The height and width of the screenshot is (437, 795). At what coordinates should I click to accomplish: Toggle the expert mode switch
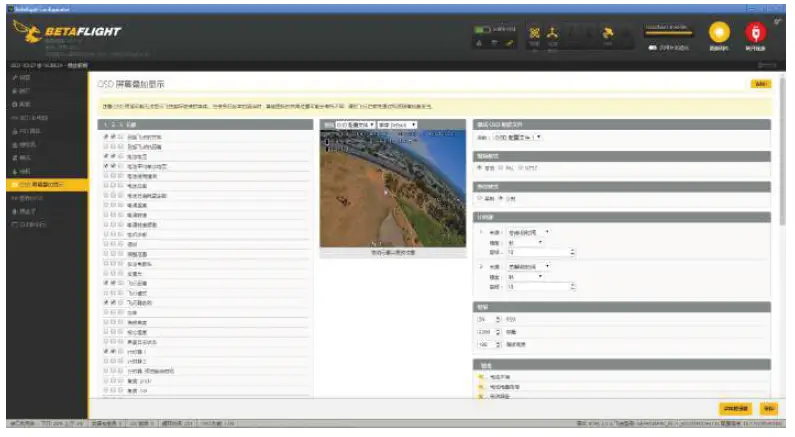(653, 47)
